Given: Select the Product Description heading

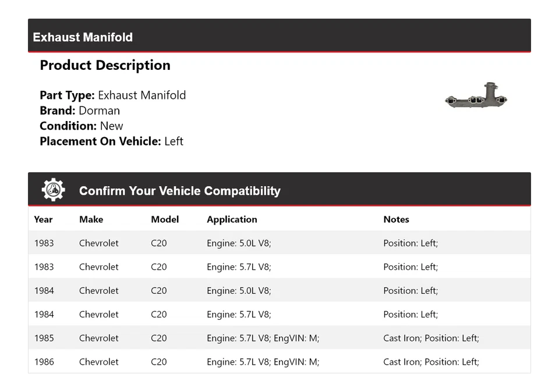Looking at the screenshot, I should pos(105,65).
